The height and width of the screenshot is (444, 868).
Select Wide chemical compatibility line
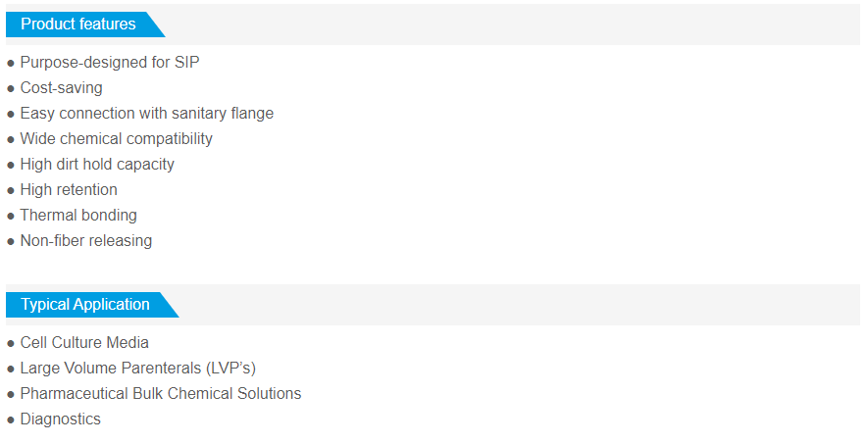click(116, 138)
